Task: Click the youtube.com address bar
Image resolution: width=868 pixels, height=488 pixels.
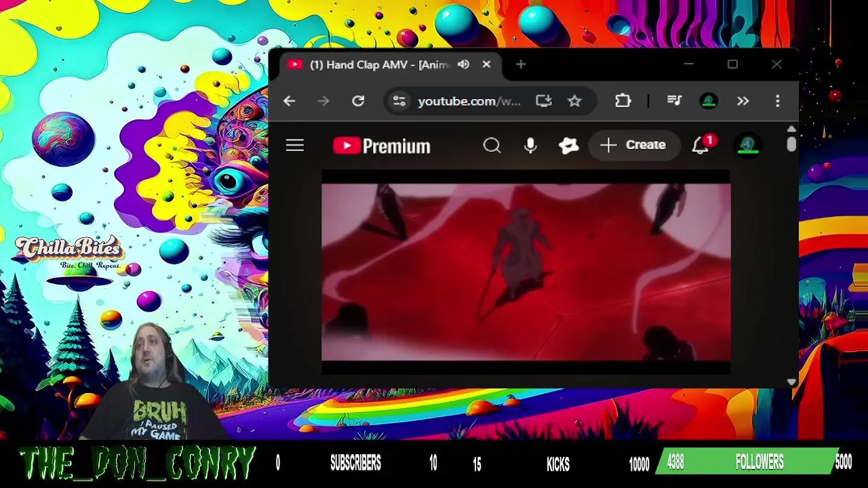Action: coord(469,101)
